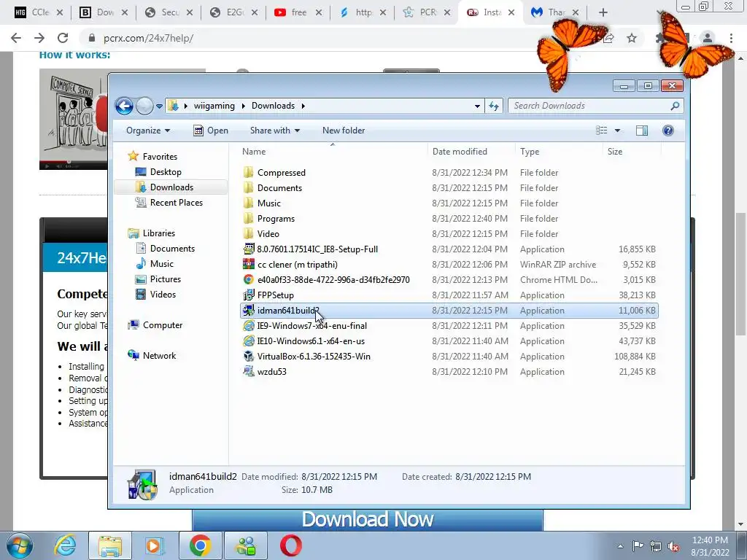Open the Pictures library in sidebar
This screenshot has width=747, height=560.
pyautogui.click(x=166, y=279)
